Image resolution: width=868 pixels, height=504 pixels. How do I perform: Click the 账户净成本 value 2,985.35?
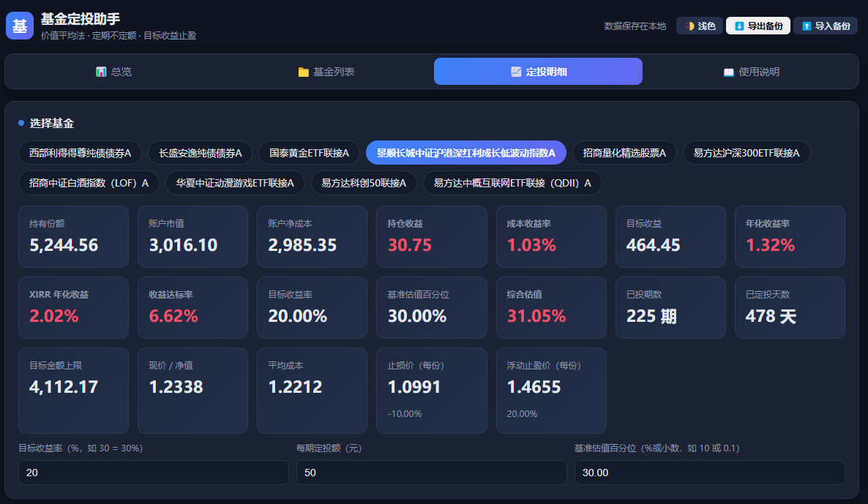[x=302, y=245]
